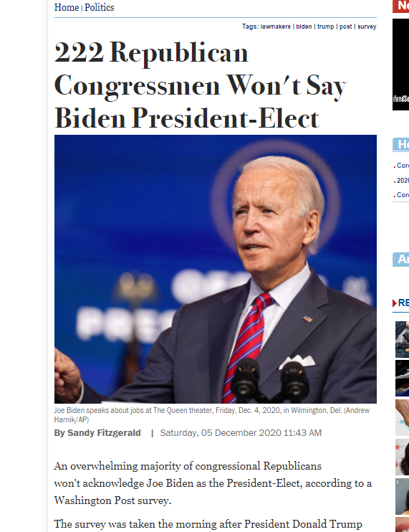Click the Joe Biden article photo
The image size is (409, 532).
(215, 269)
